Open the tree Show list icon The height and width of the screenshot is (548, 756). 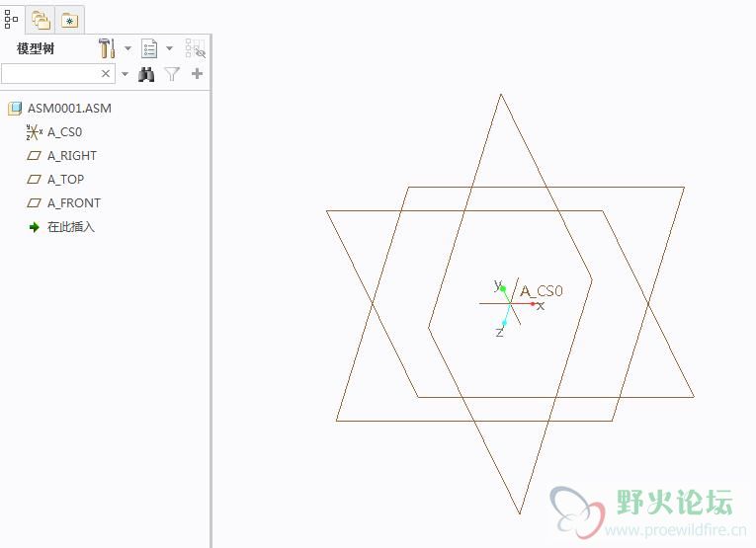tap(149, 48)
